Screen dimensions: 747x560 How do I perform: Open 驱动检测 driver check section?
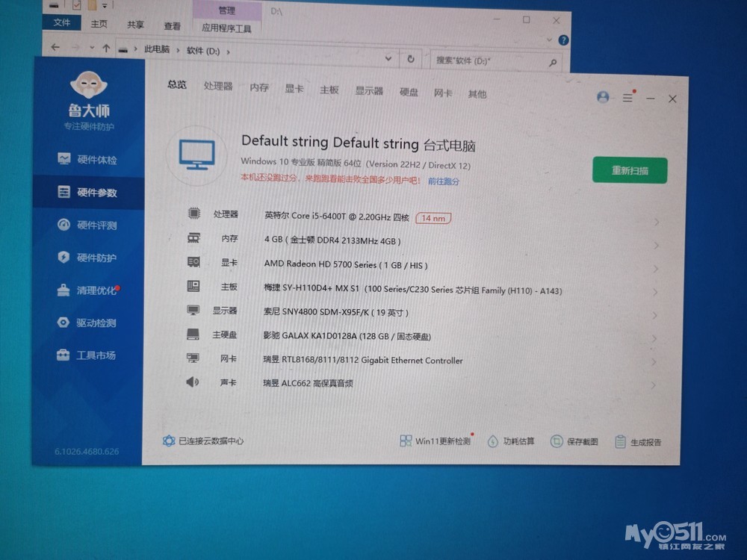click(x=88, y=323)
